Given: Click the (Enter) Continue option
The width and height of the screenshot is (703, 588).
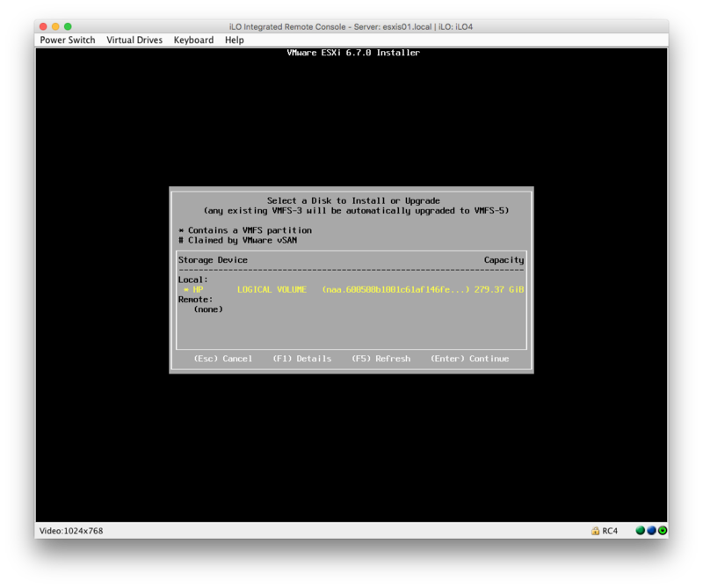Looking at the screenshot, I should [469, 359].
